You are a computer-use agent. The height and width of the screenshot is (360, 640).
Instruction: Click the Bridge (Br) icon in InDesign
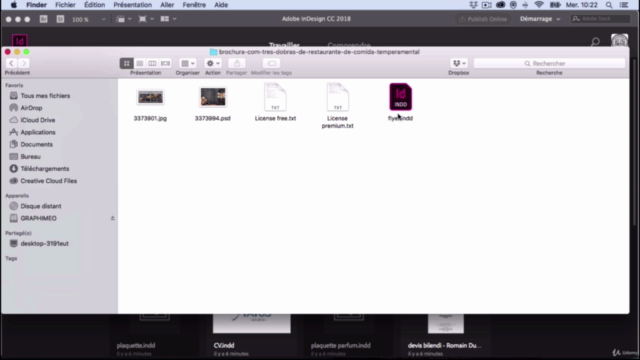click(43, 19)
